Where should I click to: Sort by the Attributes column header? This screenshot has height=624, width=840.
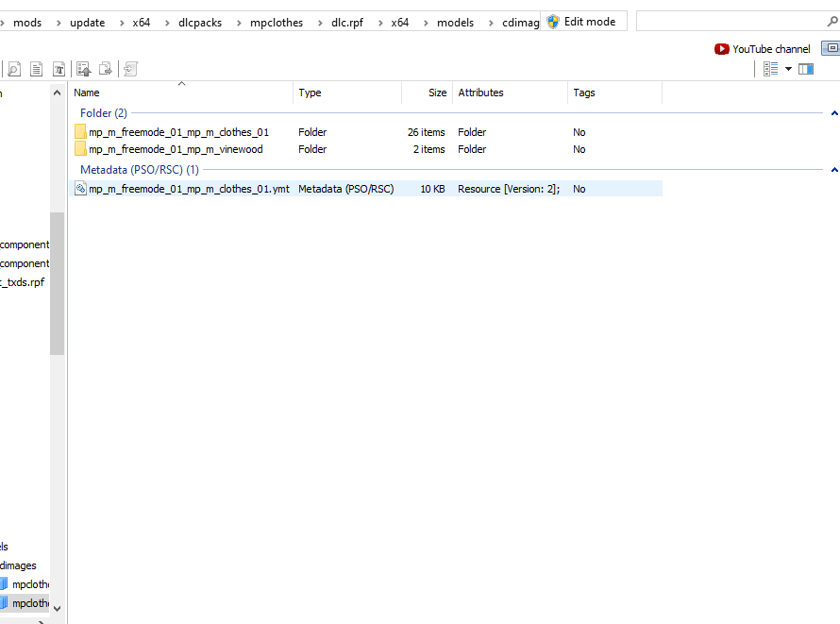510,93
